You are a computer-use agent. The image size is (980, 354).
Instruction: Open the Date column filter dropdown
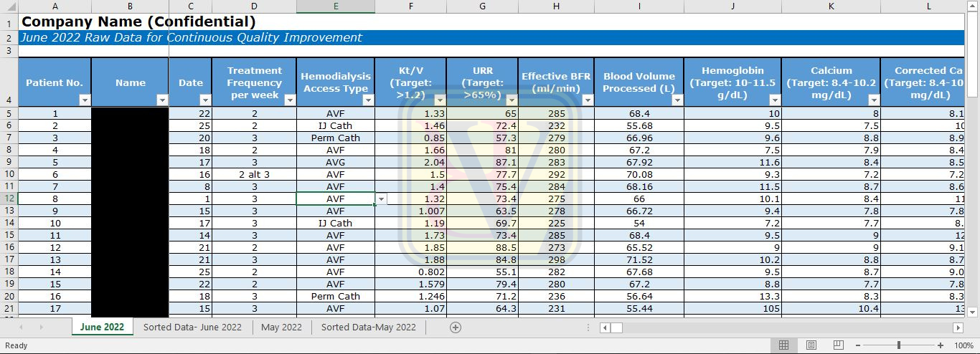pos(205,100)
